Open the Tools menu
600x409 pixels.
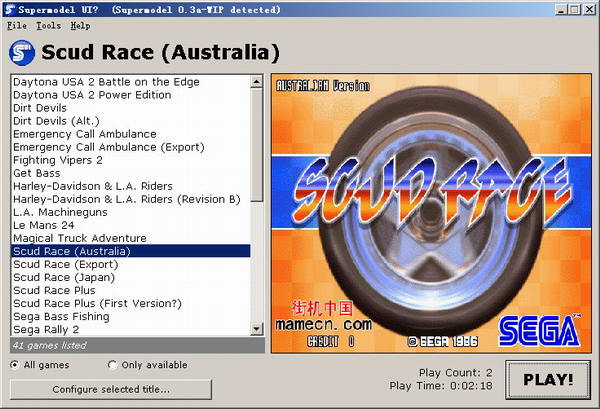click(48, 25)
